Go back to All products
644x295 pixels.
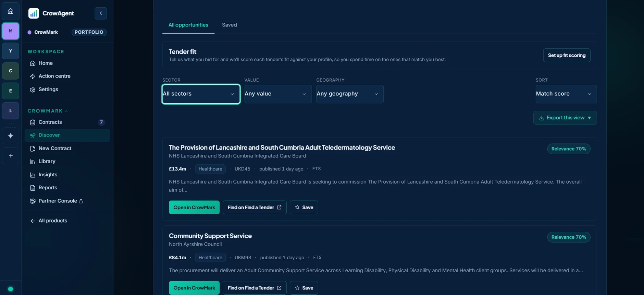(x=67, y=221)
